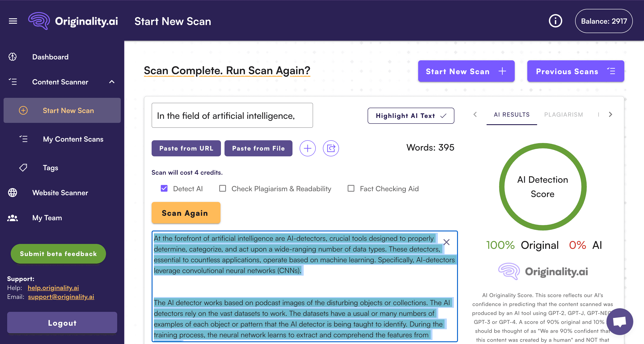Enable Check Plagiarism & Readability checkbox

tap(222, 188)
